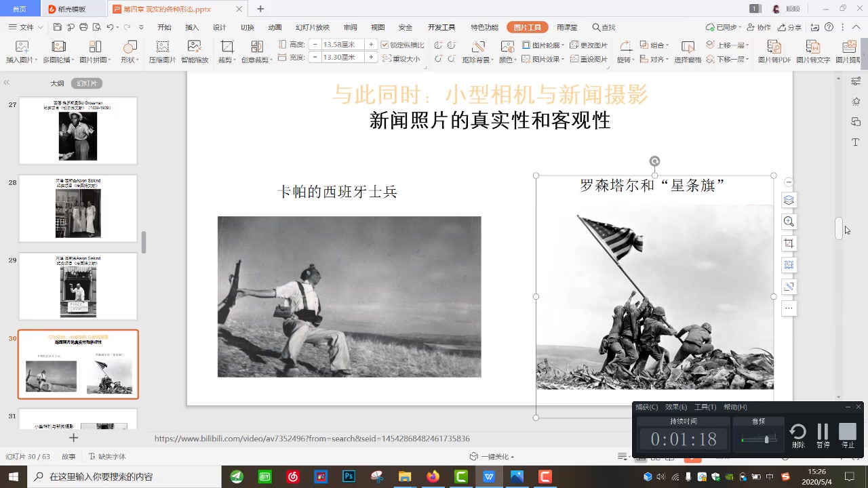
Task: Open the Insert (插入) ribbon tab
Action: (x=192, y=27)
